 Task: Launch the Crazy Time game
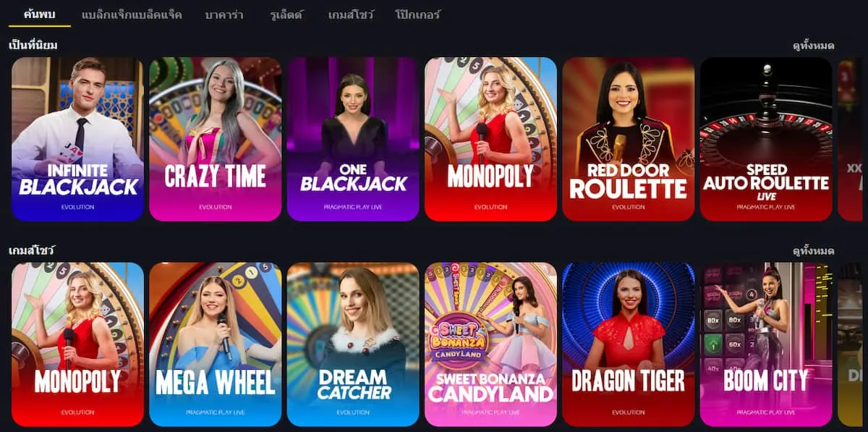point(215,139)
